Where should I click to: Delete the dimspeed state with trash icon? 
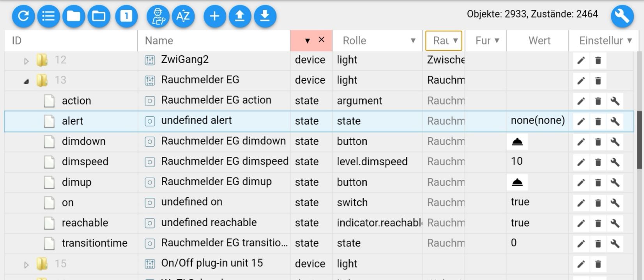[598, 162]
